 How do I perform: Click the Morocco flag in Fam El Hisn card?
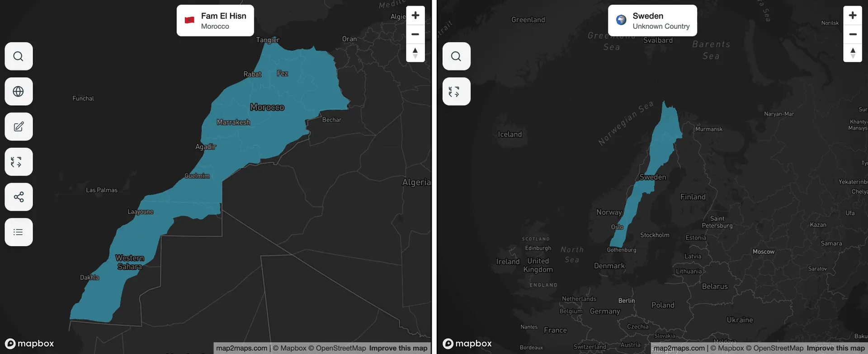click(x=189, y=20)
